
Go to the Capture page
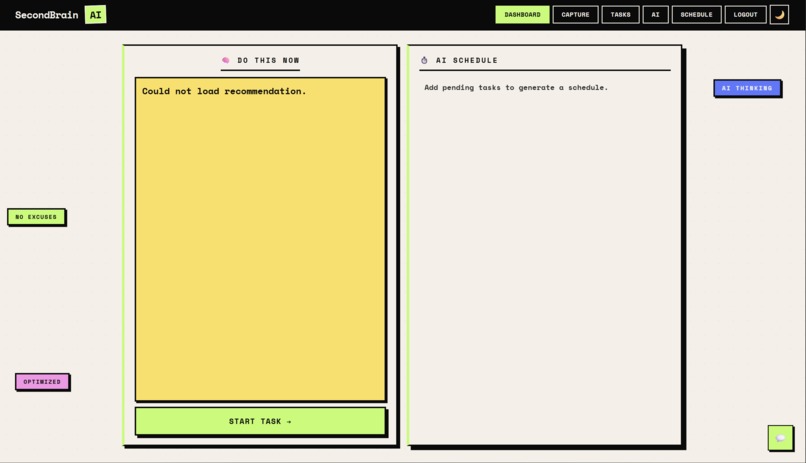click(x=575, y=14)
